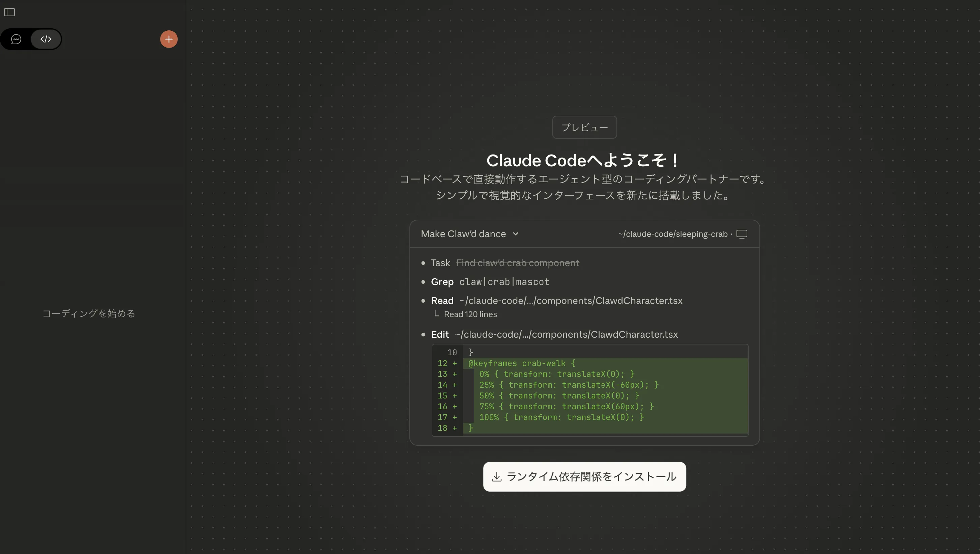Click the @keyframes crab-walk diff line
Viewport: 980px width, 554px height.
[521, 363]
